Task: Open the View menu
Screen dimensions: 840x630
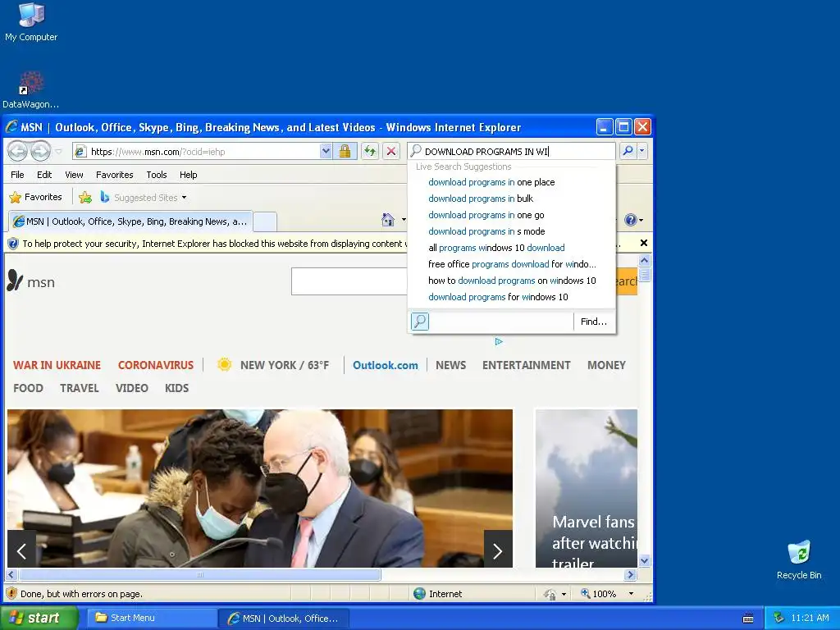Action: tap(74, 175)
